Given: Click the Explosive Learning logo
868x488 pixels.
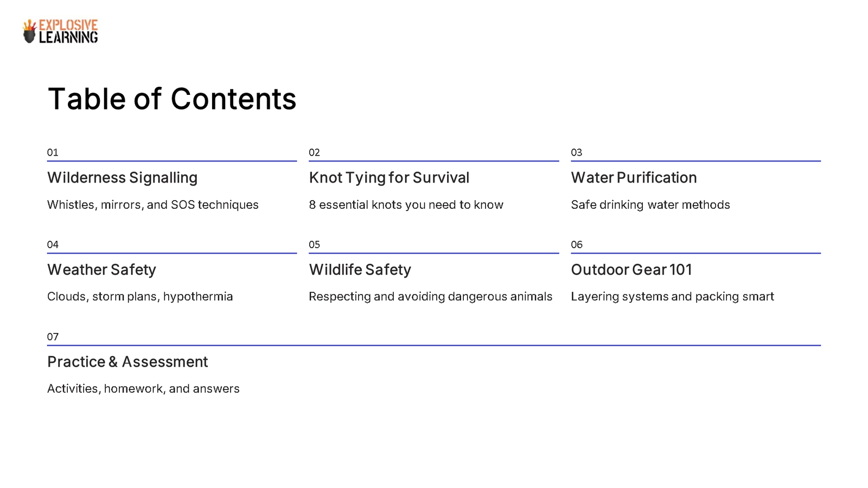Looking at the screenshot, I should click(x=60, y=31).
